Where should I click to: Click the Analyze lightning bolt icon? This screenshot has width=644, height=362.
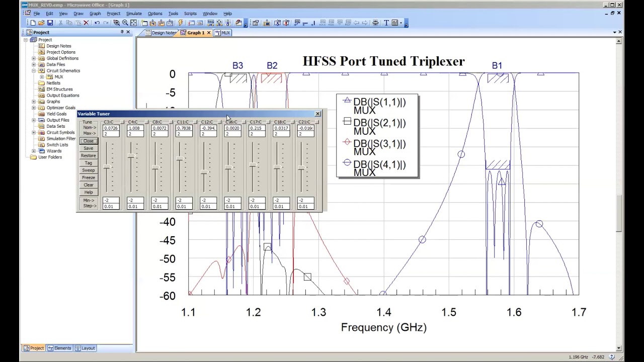point(181,23)
